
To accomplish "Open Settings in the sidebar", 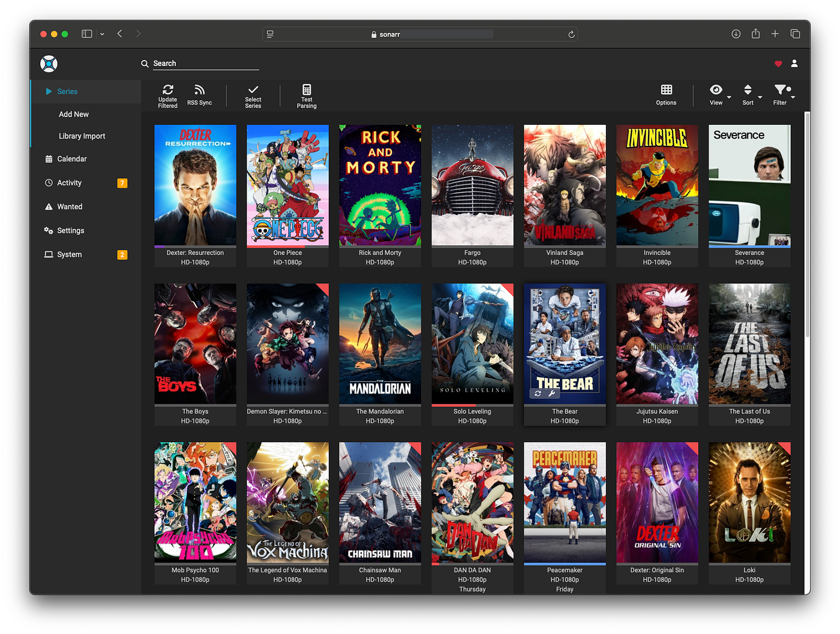I will pos(70,231).
